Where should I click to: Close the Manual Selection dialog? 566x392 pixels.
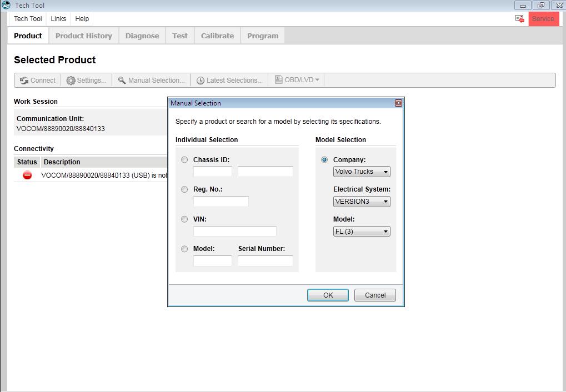398,103
